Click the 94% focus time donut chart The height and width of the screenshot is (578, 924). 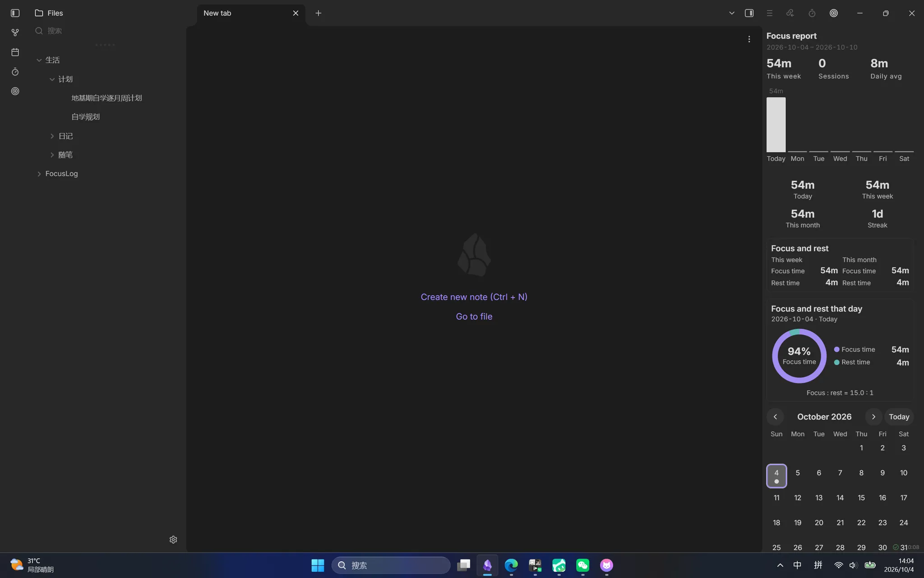799,356
